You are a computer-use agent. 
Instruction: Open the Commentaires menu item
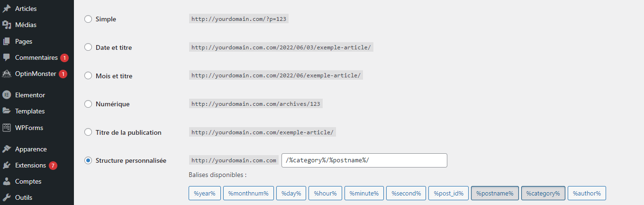pyautogui.click(x=36, y=57)
